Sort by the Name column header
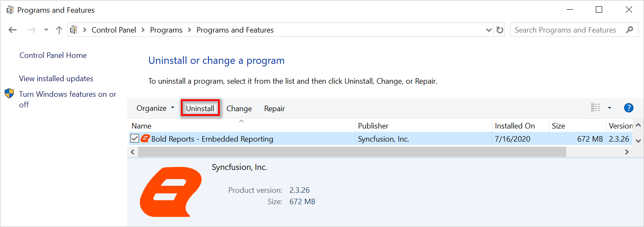This screenshot has height=227, width=644. (x=242, y=126)
